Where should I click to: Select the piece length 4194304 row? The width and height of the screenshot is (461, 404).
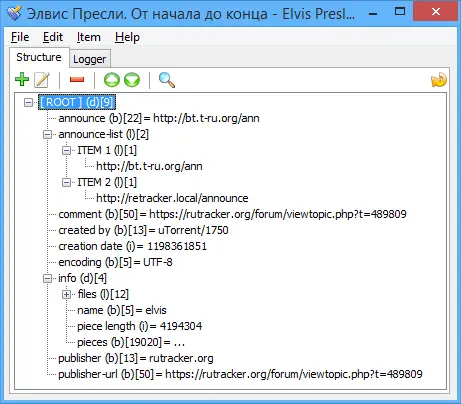[140, 326]
